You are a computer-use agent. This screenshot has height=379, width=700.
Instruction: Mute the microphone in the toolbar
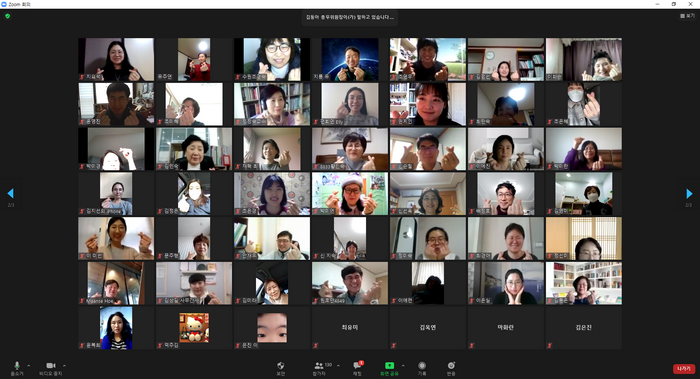[x=17, y=368]
